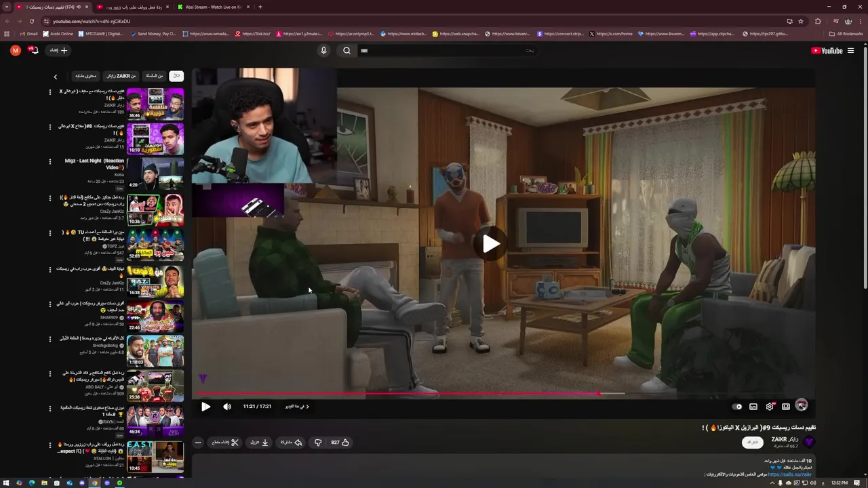Toggle the autoplay switch in player

(737, 407)
